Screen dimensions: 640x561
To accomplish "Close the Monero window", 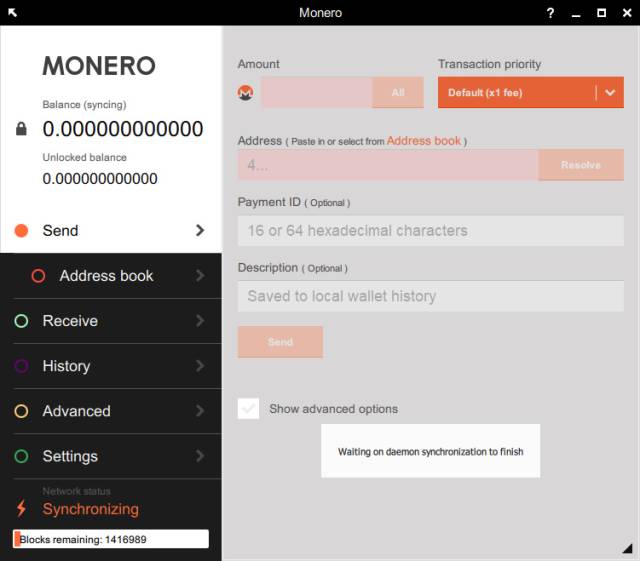I will point(627,13).
